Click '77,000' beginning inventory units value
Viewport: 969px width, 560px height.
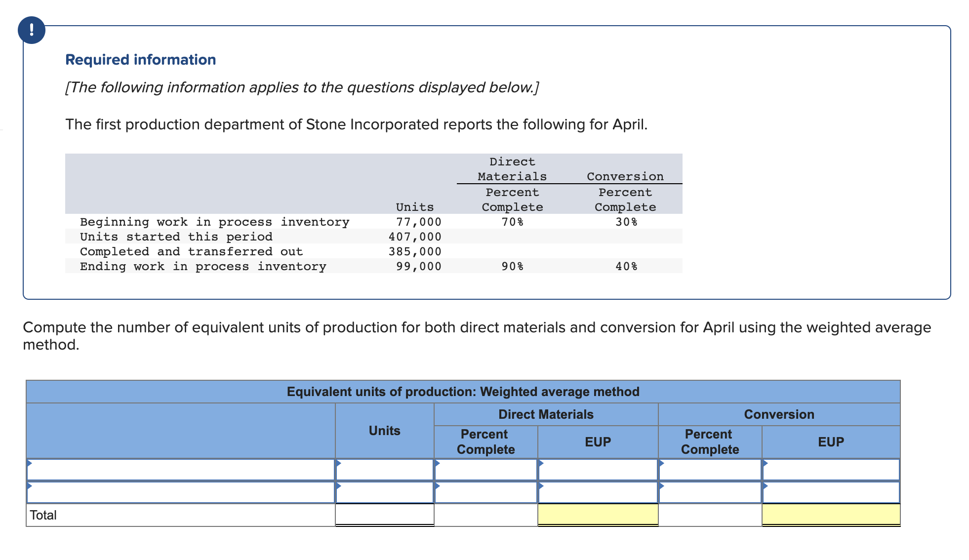point(419,222)
